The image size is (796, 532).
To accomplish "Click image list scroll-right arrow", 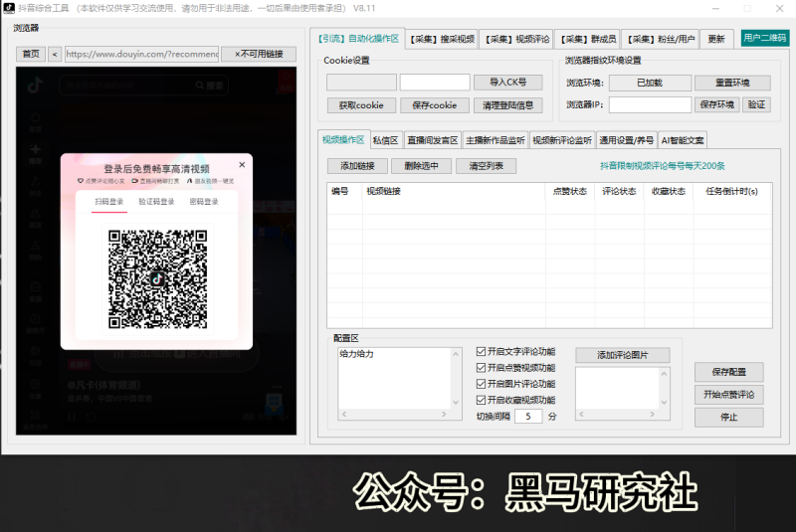I will (x=653, y=415).
